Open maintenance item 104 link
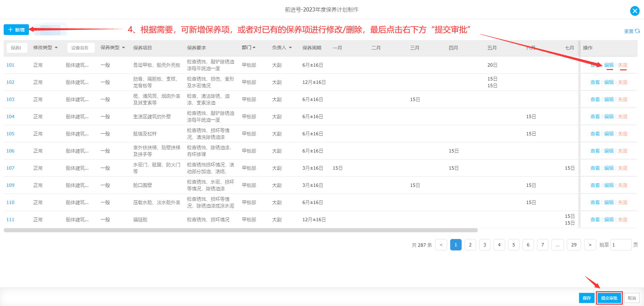The height and width of the screenshot is (306, 644). click(x=10, y=116)
